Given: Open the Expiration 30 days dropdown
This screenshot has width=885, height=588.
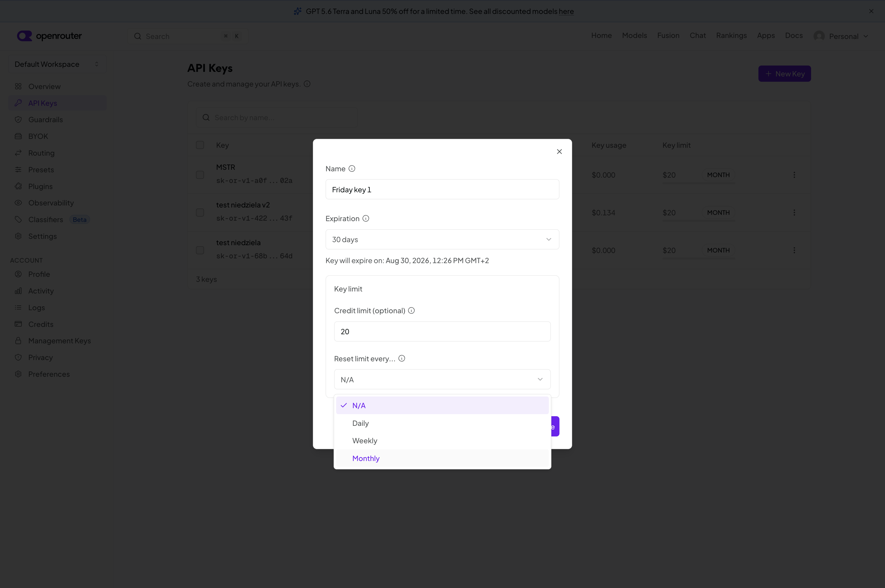Looking at the screenshot, I should [x=442, y=239].
